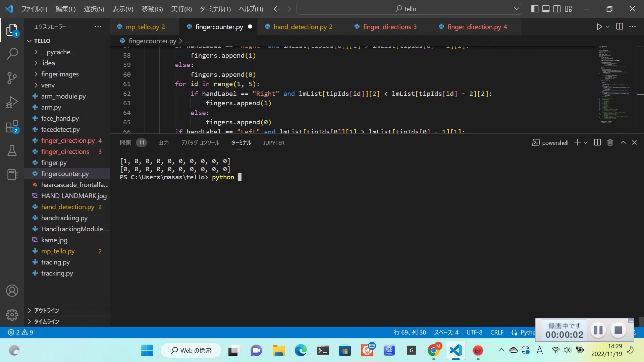Image resolution: width=644 pixels, height=362 pixels.
Task: Open the run button dropdown arrow
Action: [608, 27]
